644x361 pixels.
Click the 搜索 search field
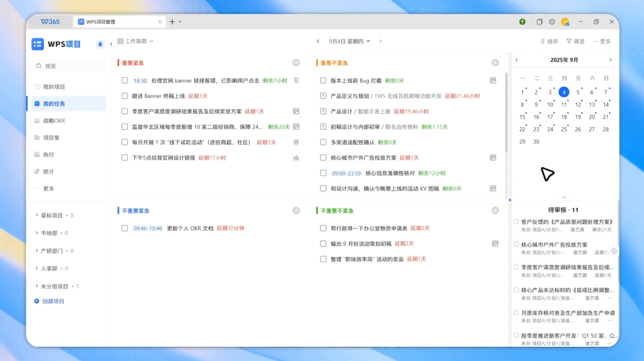tap(71, 66)
